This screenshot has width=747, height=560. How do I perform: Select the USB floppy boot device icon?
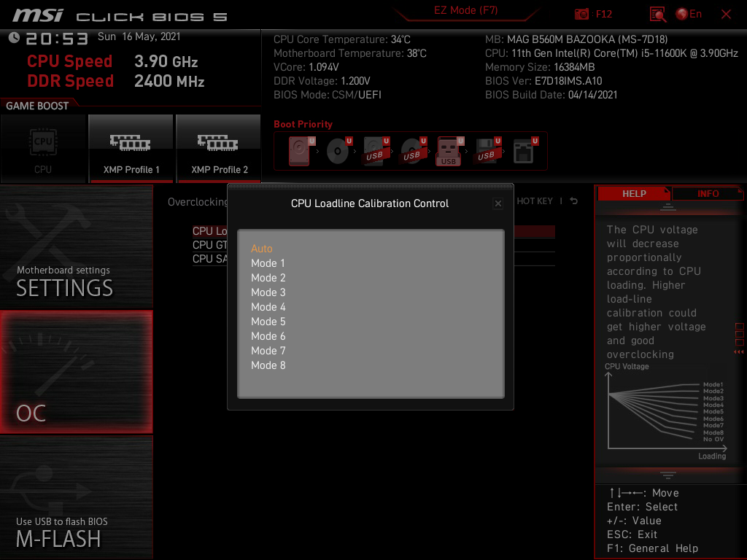(x=487, y=151)
